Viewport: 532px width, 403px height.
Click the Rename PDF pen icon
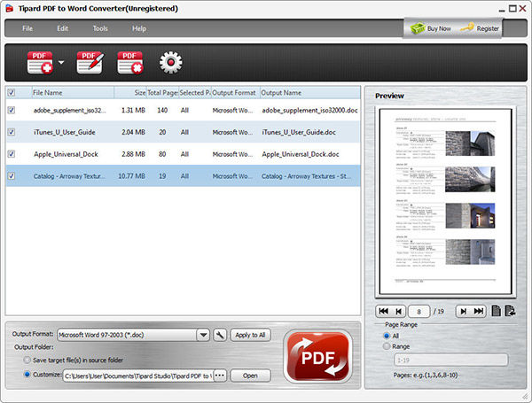coord(90,62)
